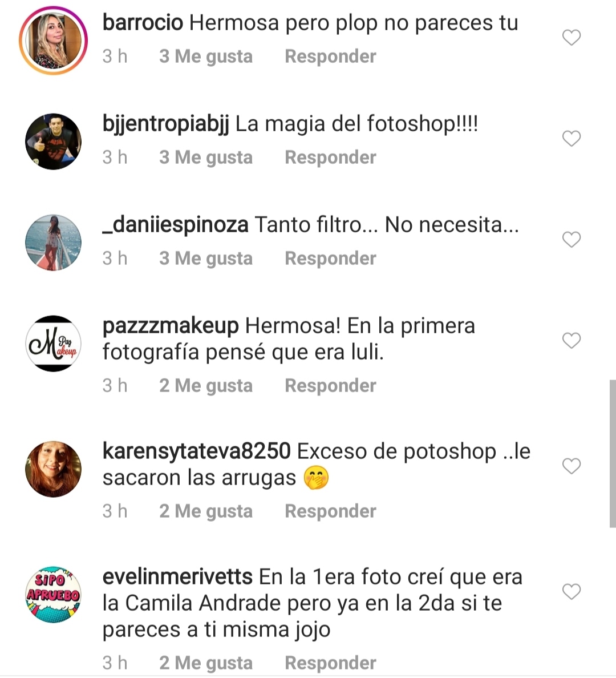View _daniiespinoza's profile photo
Viewport: 616px width, 678px height.
53,243
